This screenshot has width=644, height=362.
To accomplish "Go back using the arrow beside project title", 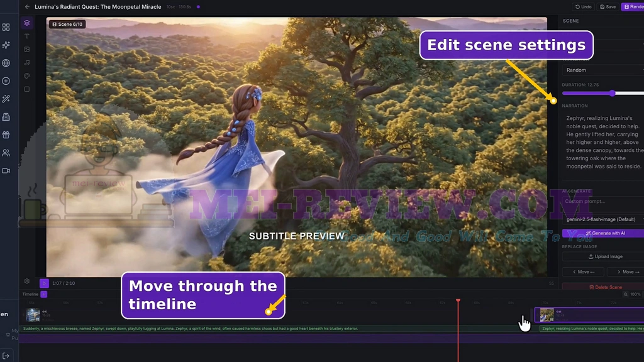I will click(27, 7).
